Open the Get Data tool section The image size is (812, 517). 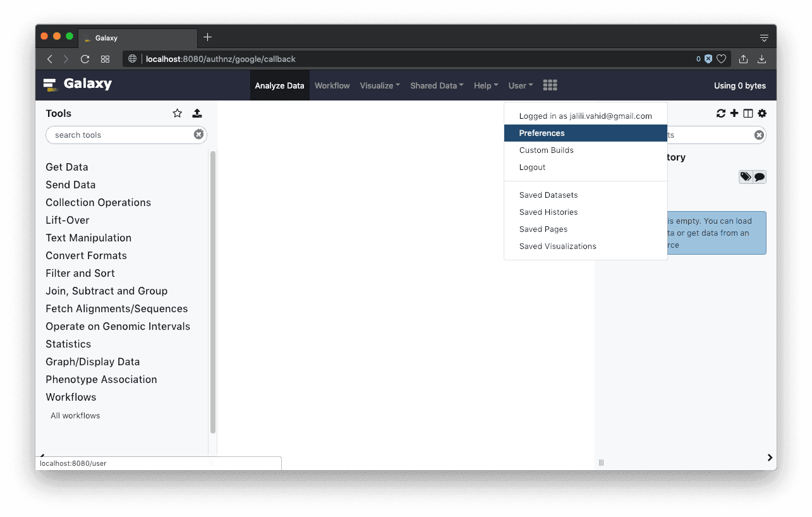pyautogui.click(x=67, y=167)
